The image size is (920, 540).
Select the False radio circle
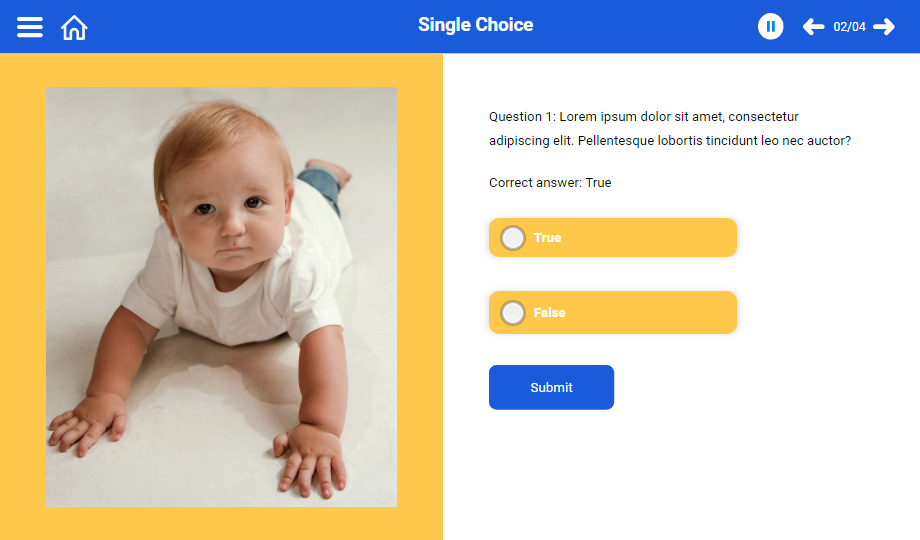tap(513, 313)
